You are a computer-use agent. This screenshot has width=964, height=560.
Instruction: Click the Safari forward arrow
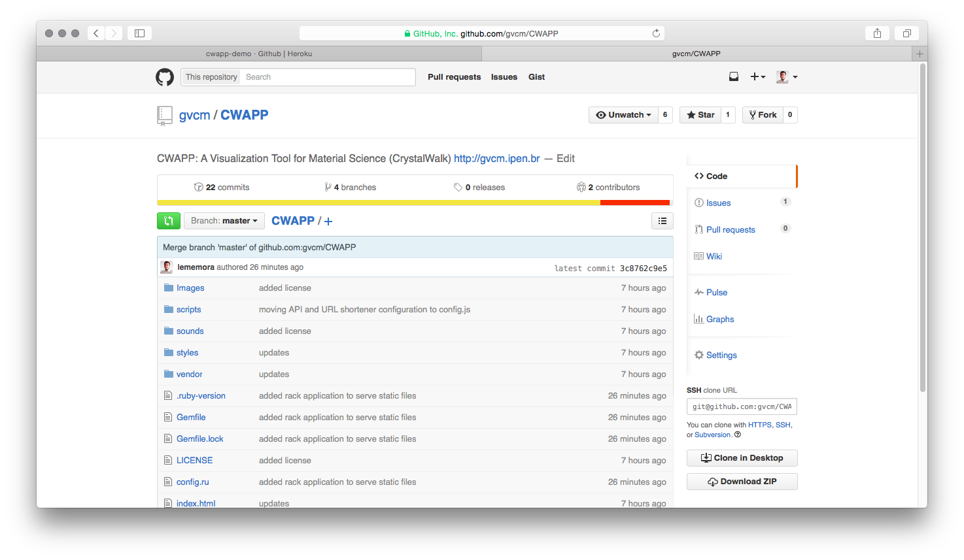(x=114, y=33)
